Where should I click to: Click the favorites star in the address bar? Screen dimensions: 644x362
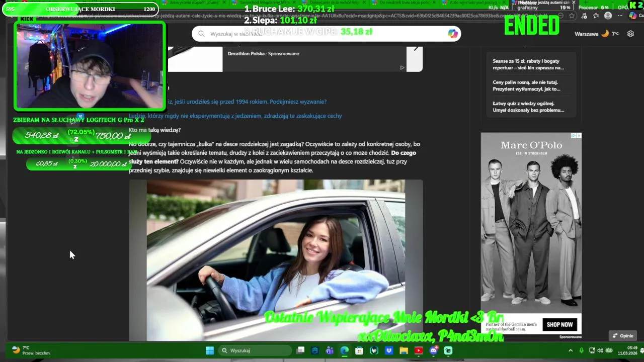(x=572, y=16)
